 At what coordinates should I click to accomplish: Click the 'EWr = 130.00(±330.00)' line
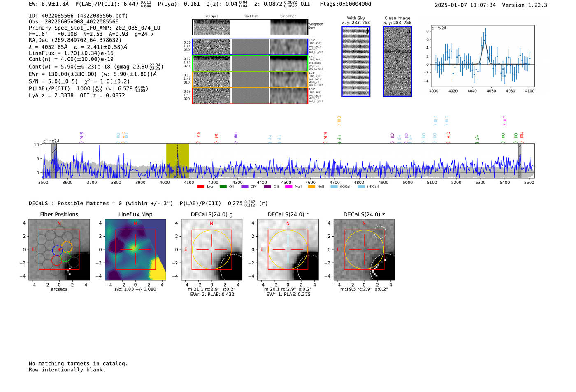(x=93, y=74)
